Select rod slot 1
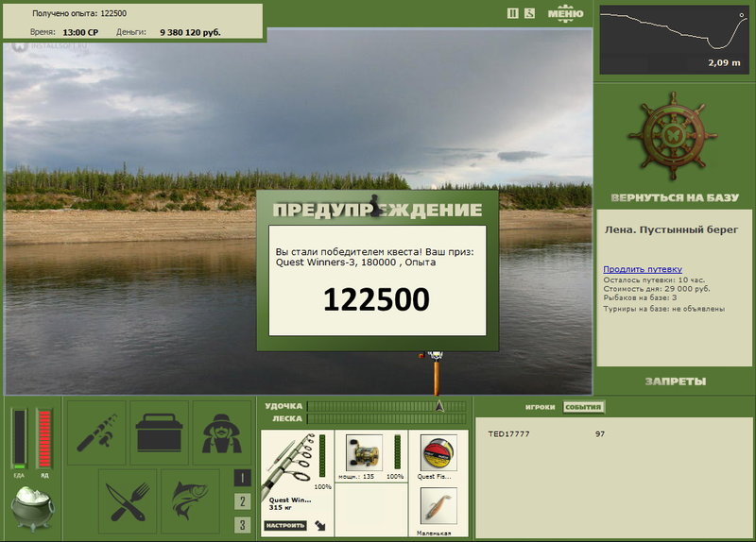This screenshot has height=542, width=756. coord(243,478)
